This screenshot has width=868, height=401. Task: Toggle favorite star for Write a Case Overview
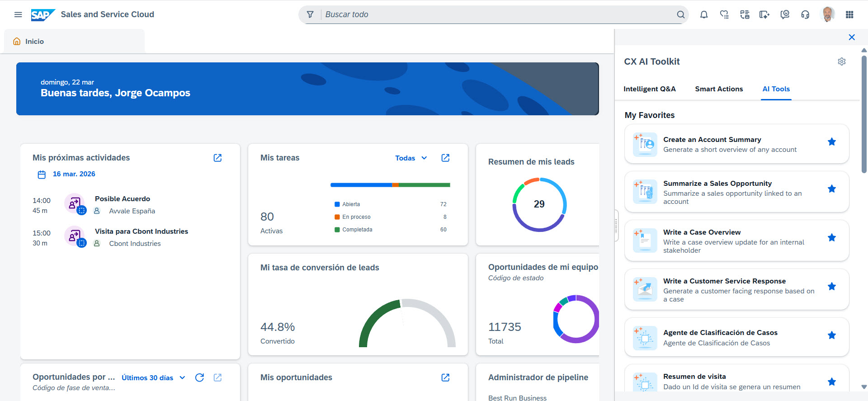coord(831,238)
